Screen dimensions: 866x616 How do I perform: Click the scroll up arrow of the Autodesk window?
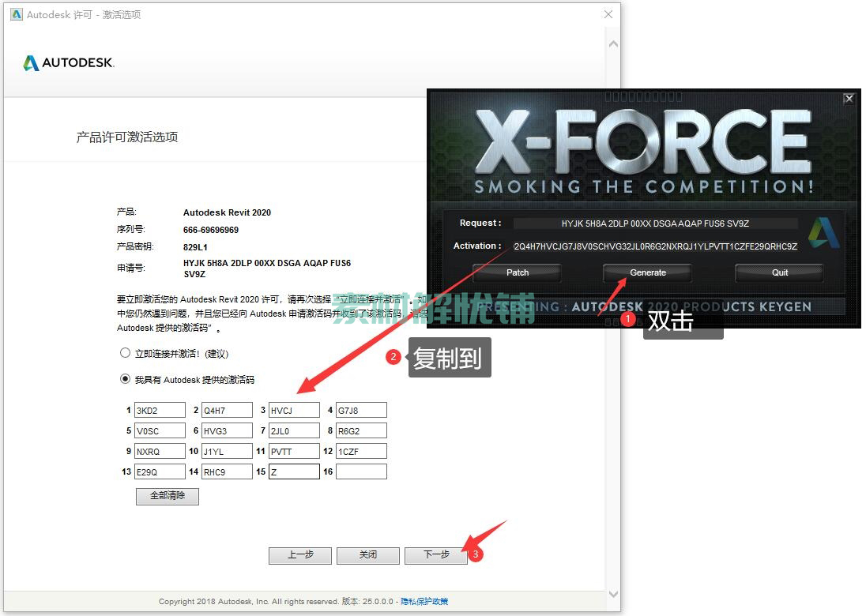(x=613, y=43)
